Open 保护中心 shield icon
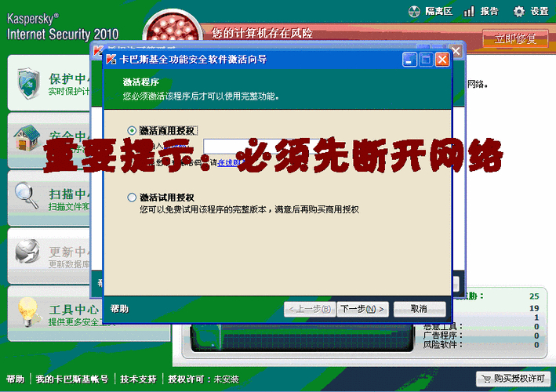The height and width of the screenshot is (392, 556). click(x=28, y=84)
